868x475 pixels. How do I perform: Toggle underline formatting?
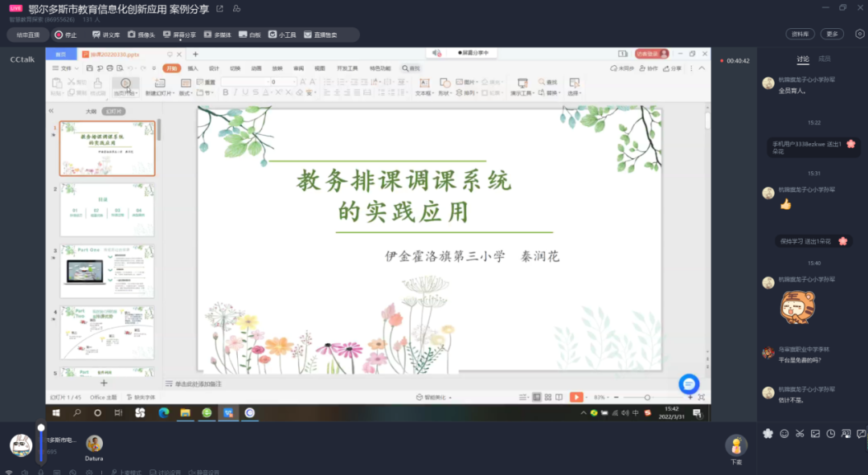pos(245,92)
